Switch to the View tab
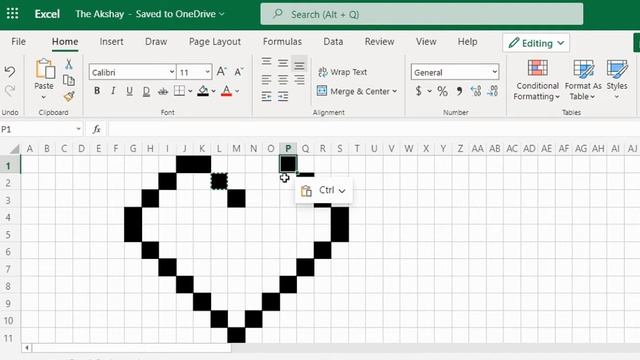The image size is (640, 360). point(426,42)
